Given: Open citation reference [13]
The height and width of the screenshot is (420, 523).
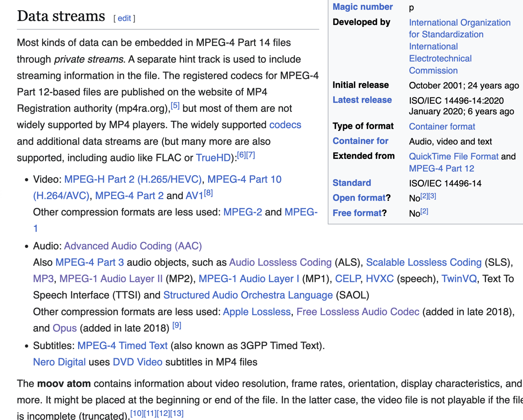Looking at the screenshot, I should tap(177, 413).
